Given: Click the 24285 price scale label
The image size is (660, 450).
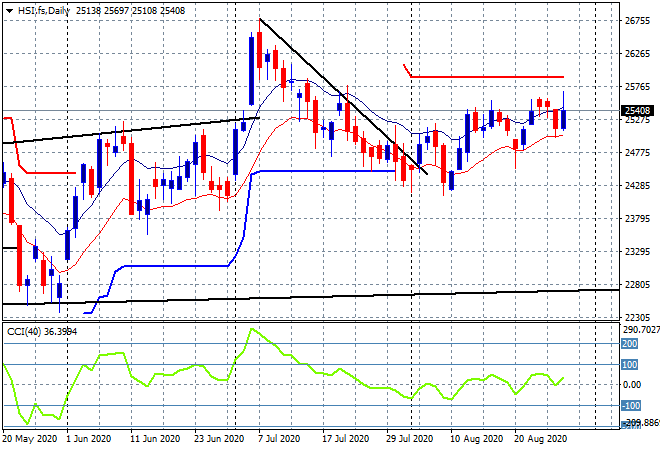Looking at the screenshot, I should click(x=637, y=186).
